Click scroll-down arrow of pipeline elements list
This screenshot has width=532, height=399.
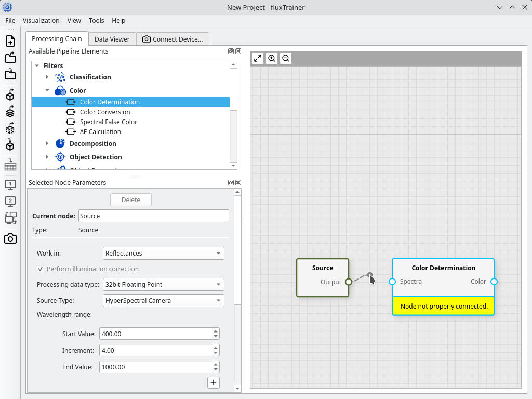(x=233, y=166)
